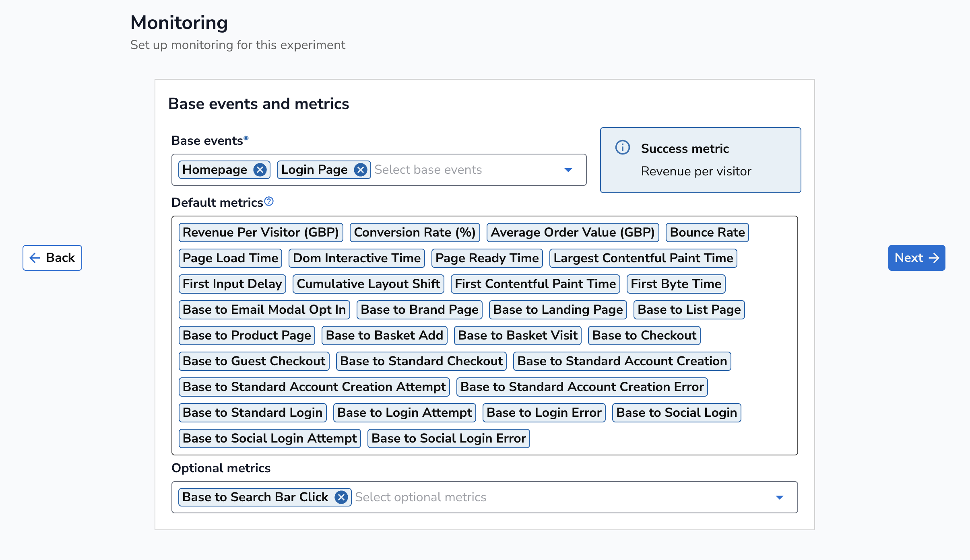Click the Conversion Rate (%) metric tag
This screenshot has width=970, height=560.
[415, 233]
